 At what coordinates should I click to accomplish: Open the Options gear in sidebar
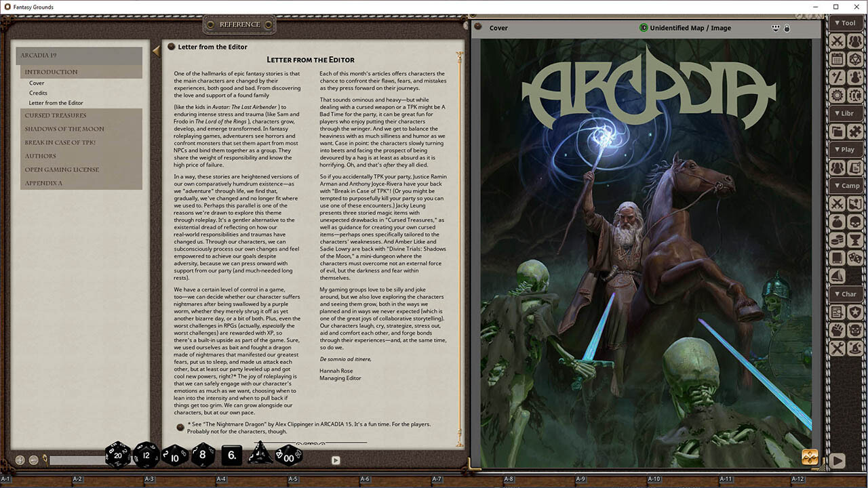837,96
